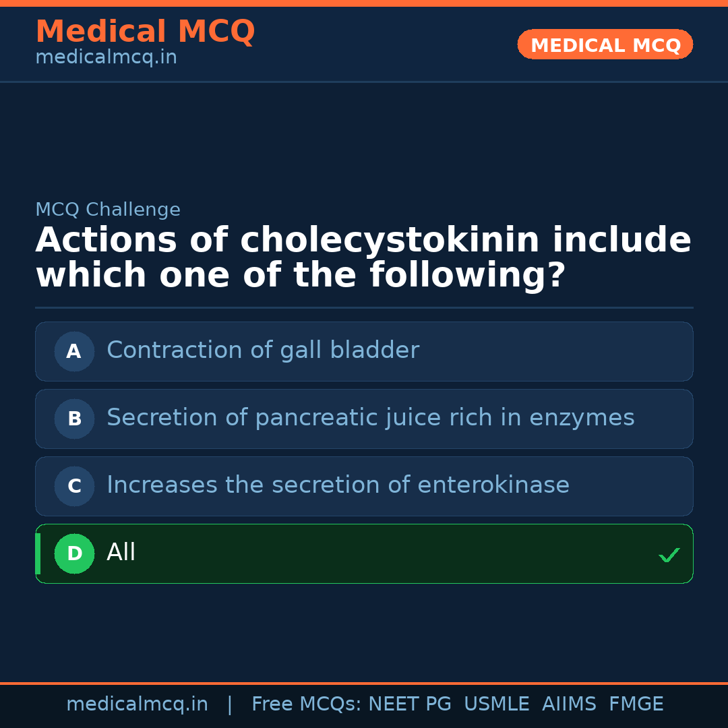Choose 'Increases the secretion of enterokinase' option
The width and height of the screenshot is (728, 728).
(x=338, y=485)
